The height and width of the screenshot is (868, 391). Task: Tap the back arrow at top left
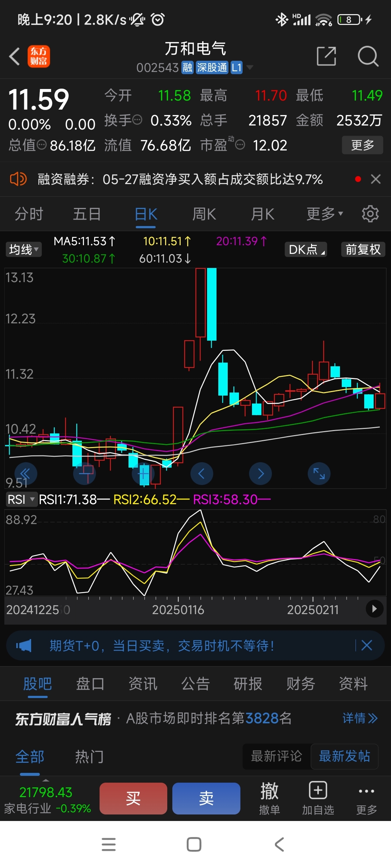pos(14,57)
